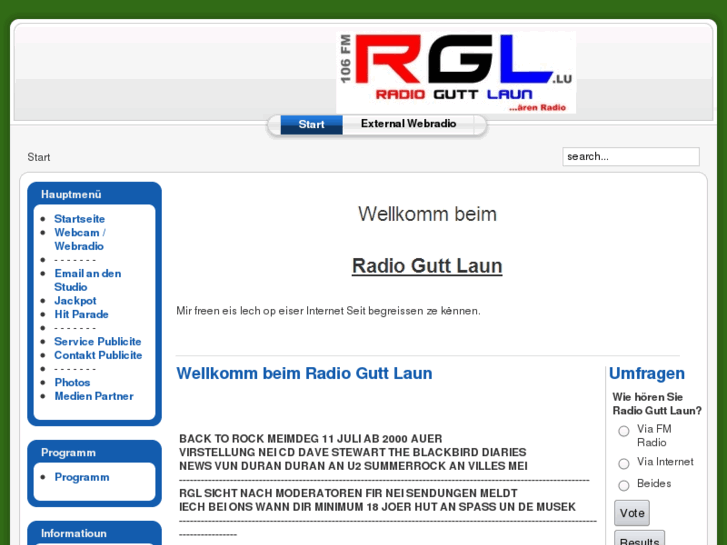
Task: Open the External Webradio tab
Action: (x=408, y=123)
